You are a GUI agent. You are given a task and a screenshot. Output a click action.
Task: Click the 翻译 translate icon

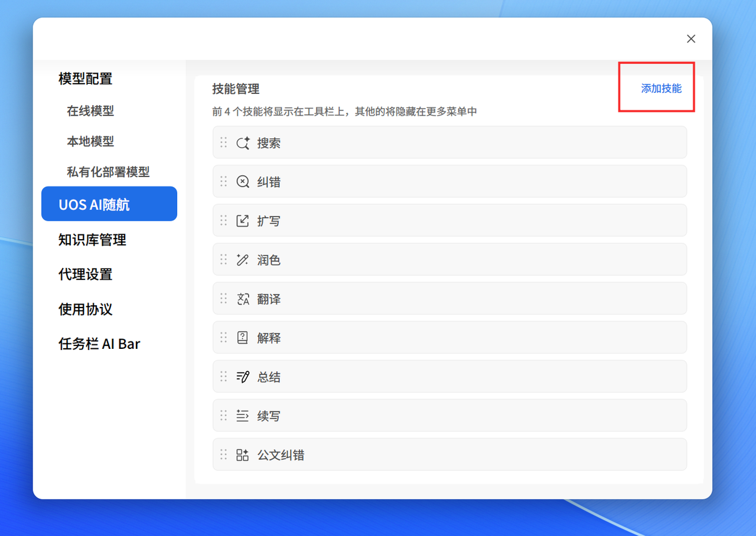[x=243, y=299]
